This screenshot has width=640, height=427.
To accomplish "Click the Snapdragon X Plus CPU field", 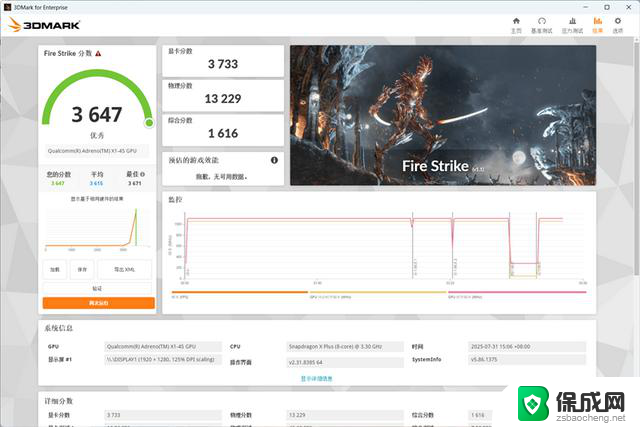I will (345, 347).
